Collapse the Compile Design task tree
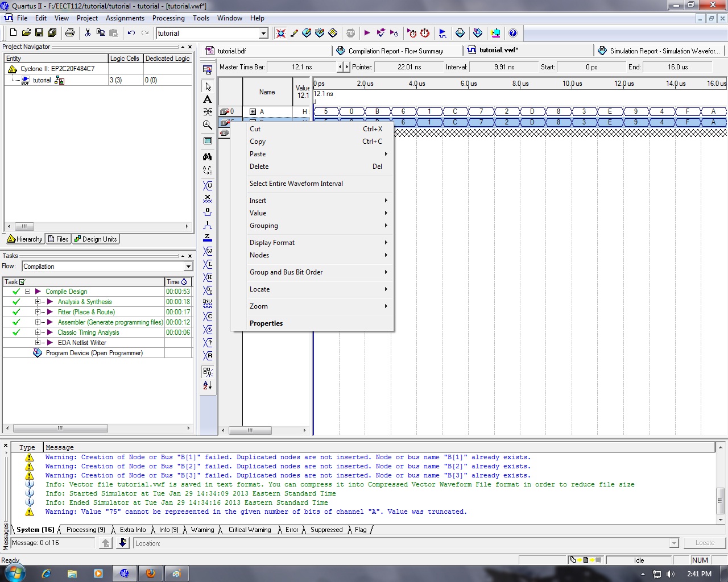The width and height of the screenshot is (728, 582). point(27,291)
